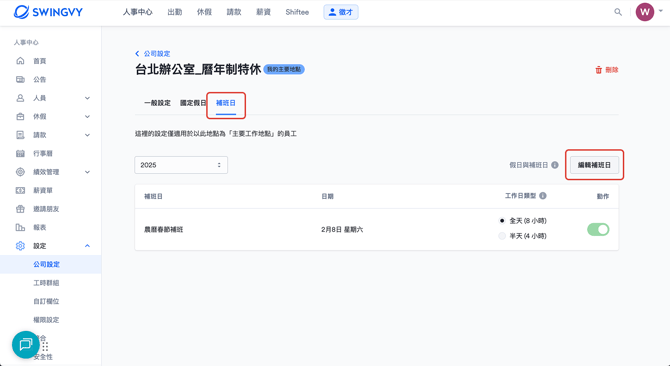The width and height of the screenshot is (670, 366).
Task: Open Shiftee in top navigation
Action: click(x=297, y=12)
